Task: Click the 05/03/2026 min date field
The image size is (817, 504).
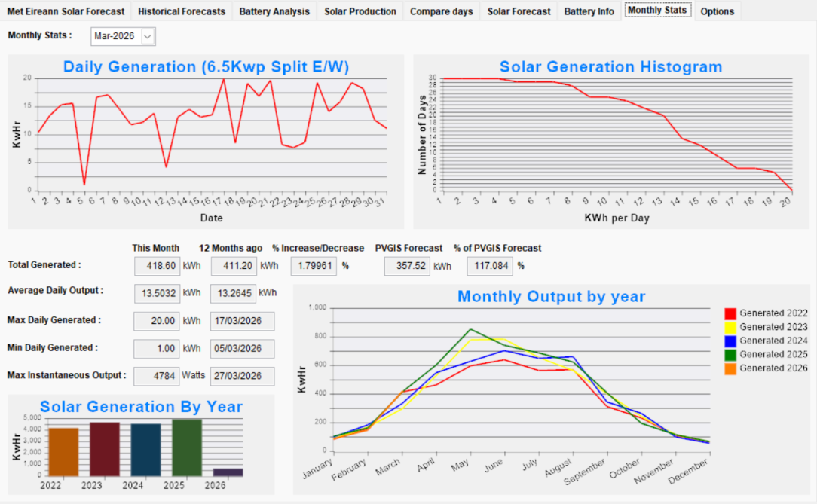Action: pos(242,349)
